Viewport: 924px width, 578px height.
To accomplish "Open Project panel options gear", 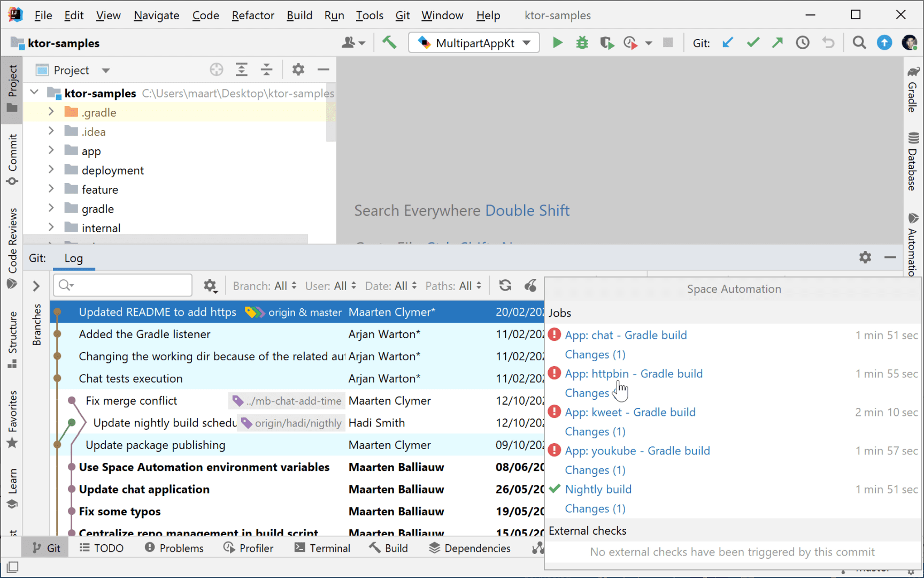I will [298, 70].
